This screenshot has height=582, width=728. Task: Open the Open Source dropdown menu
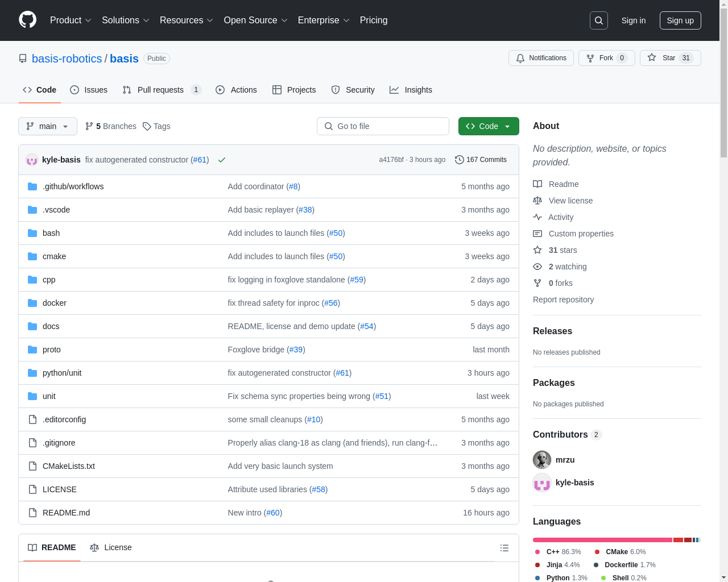click(x=256, y=20)
